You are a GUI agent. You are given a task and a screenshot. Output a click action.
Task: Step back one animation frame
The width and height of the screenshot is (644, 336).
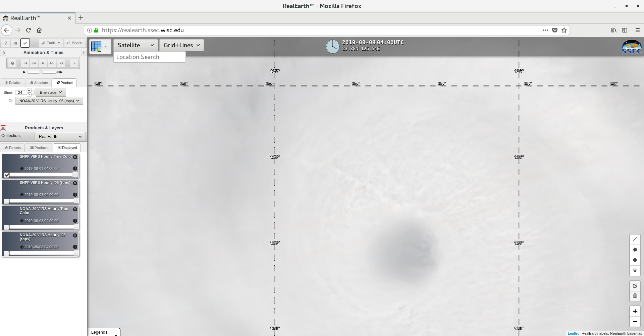(34, 63)
